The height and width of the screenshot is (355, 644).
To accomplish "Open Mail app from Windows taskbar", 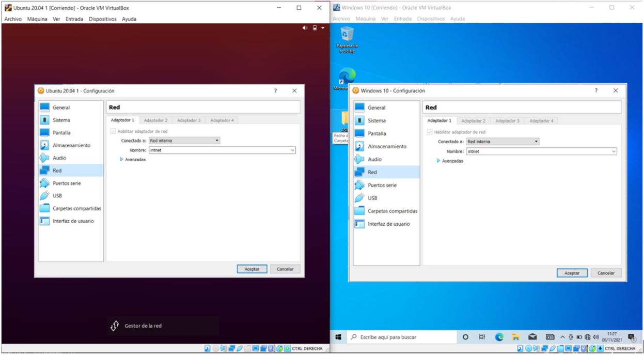I will pyautogui.click(x=531, y=337).
